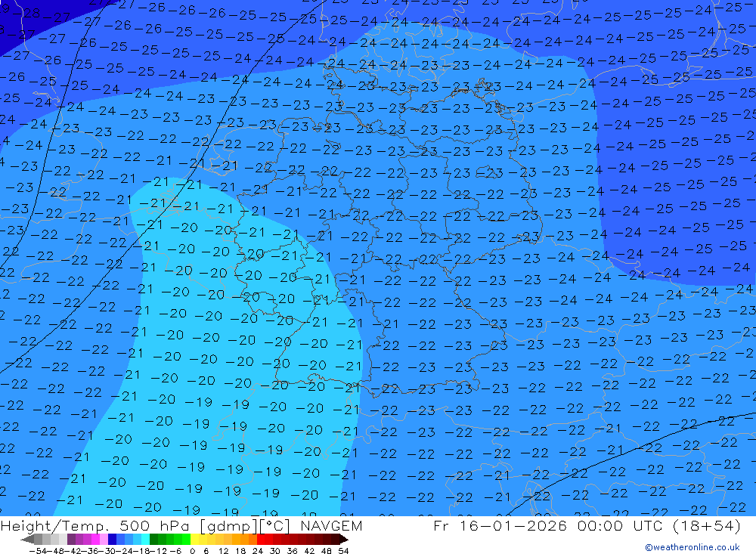The height and width of the screenshot is (554, 756).
Task: Pick the bright yellow swatch above 0 label
Action: point(194,540)
